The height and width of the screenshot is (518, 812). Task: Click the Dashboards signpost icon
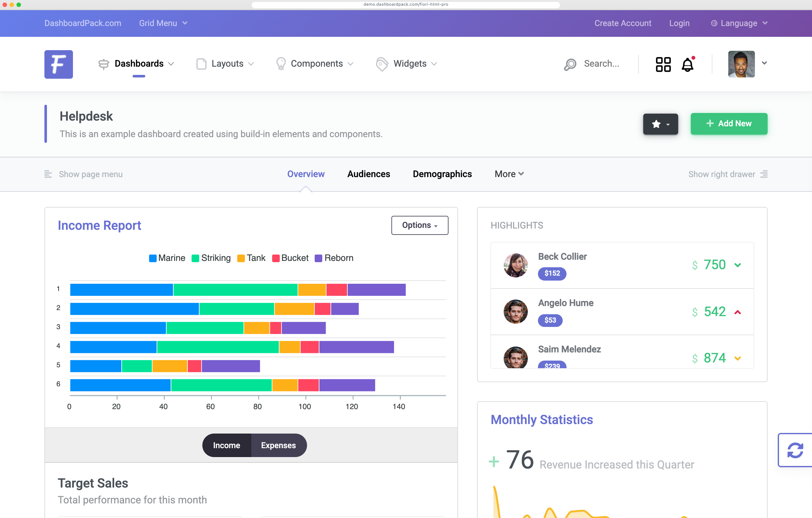103,64
